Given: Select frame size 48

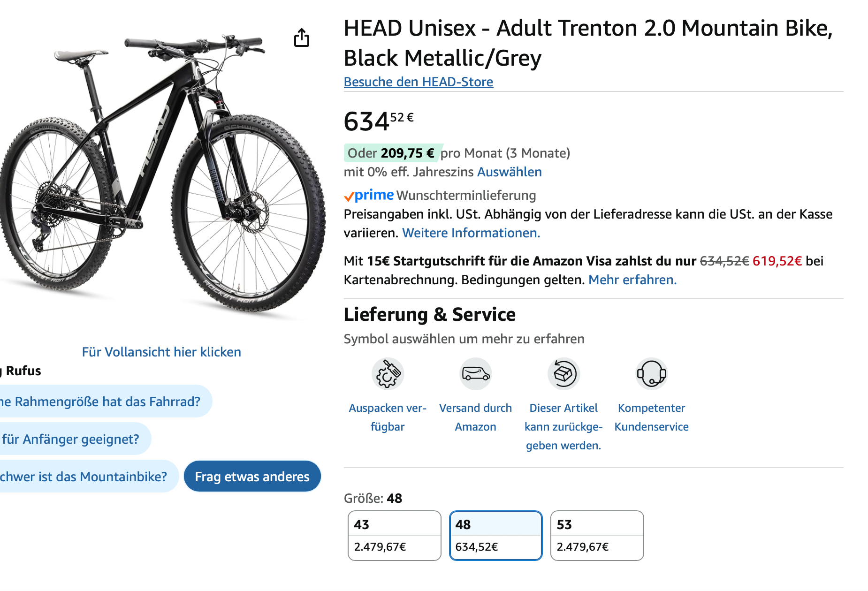Looking at the screenshot, I should 496,536.
